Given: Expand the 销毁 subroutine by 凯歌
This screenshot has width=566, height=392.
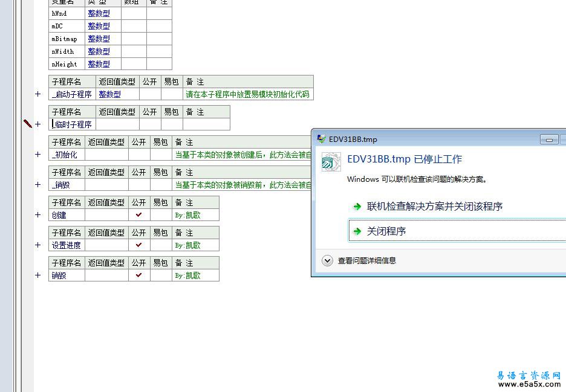Looking at the screenshot, I should coord(38,275).
